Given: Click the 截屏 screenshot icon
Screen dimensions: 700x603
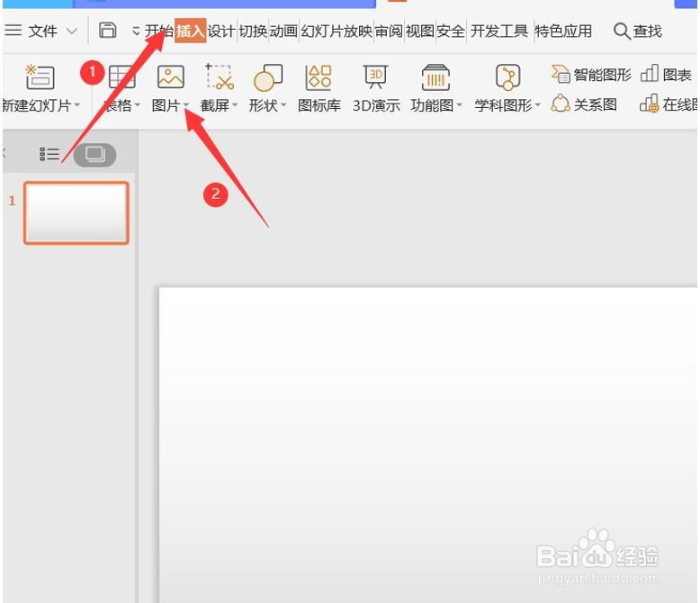Looking at the screenshot, I should (x=220, y=76).
